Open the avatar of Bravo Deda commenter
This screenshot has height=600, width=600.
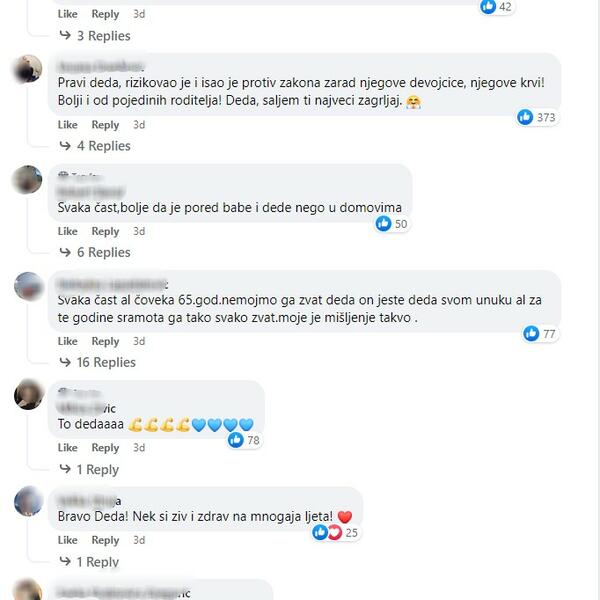[x=28, y=501]
